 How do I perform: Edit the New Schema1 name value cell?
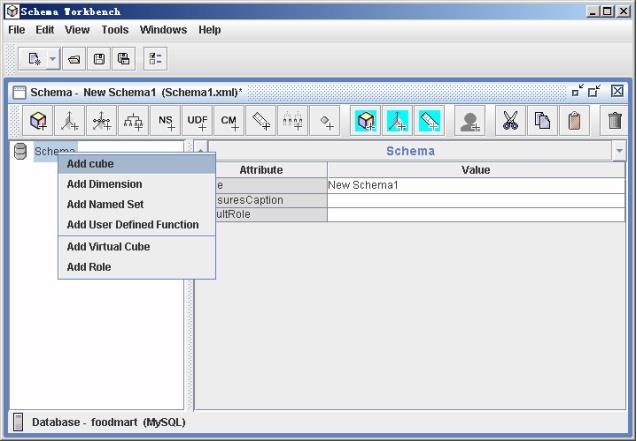476,185
